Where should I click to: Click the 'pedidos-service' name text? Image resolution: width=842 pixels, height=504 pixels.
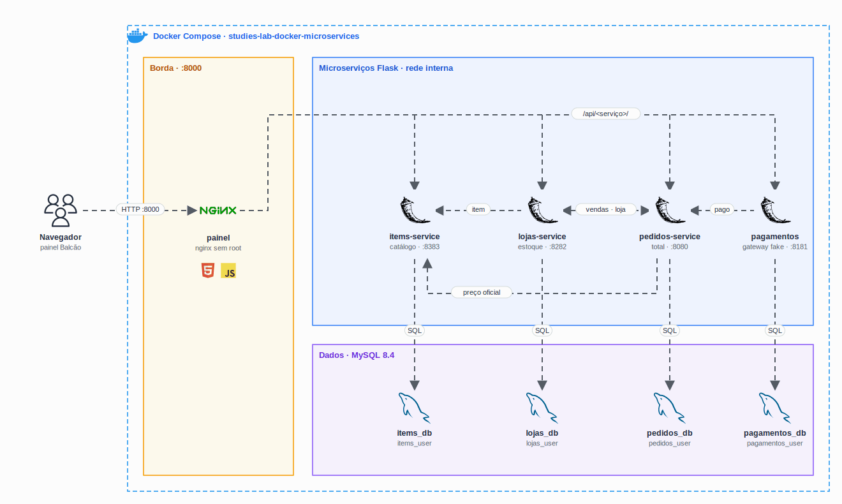(x=670, y=236)
